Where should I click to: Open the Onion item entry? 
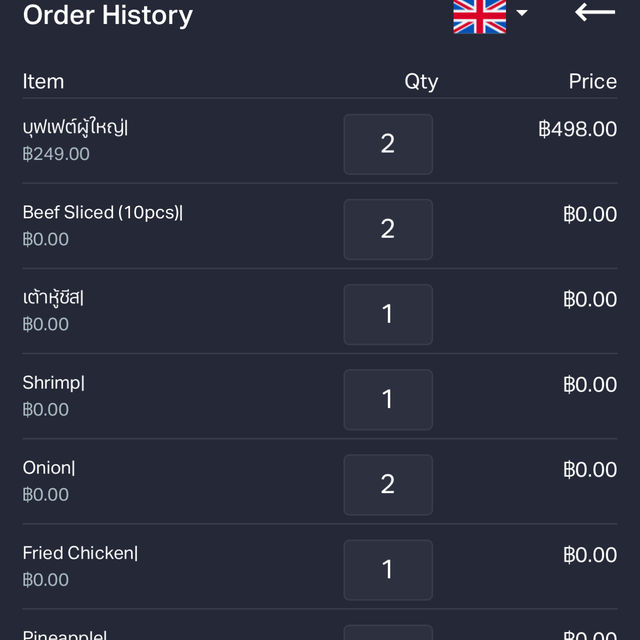[49, 468]
